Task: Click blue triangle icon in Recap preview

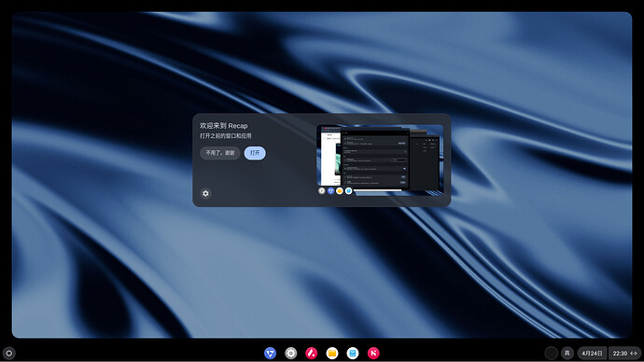Action: pos(330,191)
